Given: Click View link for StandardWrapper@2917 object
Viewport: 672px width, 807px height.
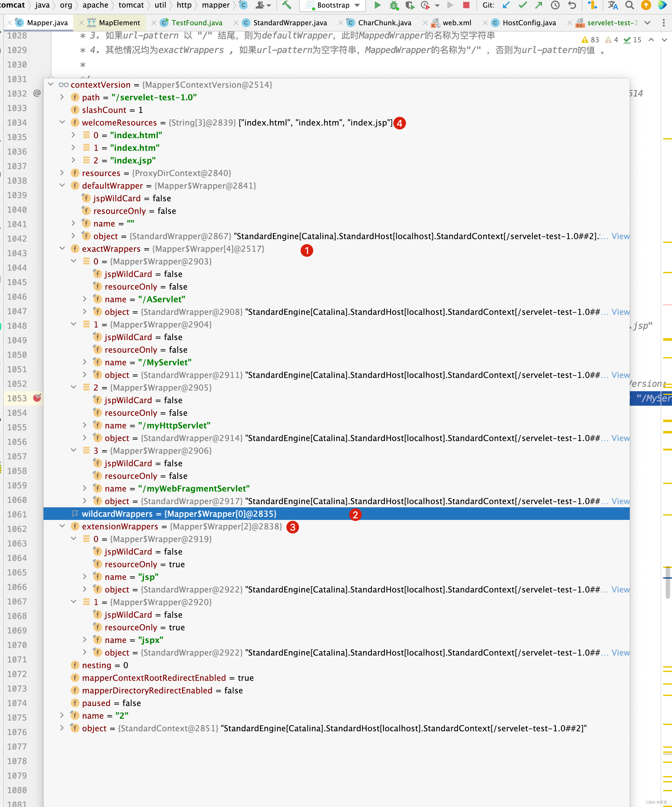Looking at the screenshot, I should [620, 501].
